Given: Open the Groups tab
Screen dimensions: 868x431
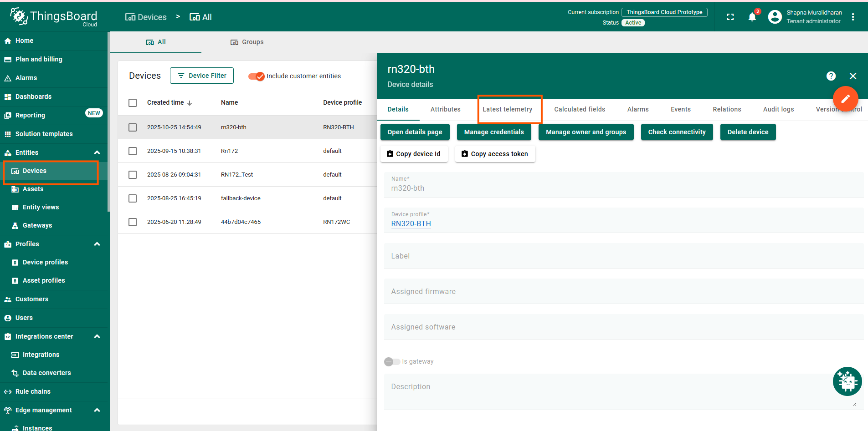Looking at the screenshot, I should coord(247,42).
